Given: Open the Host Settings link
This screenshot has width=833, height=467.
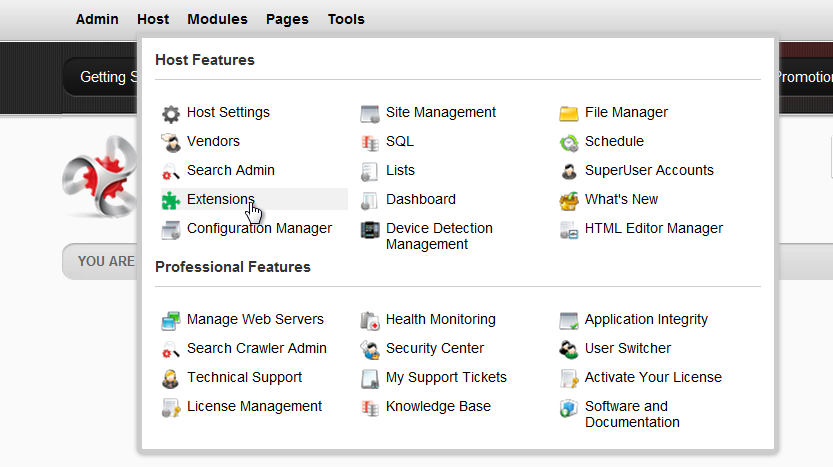Looking at the screenshot, I should tap(228, 112).
